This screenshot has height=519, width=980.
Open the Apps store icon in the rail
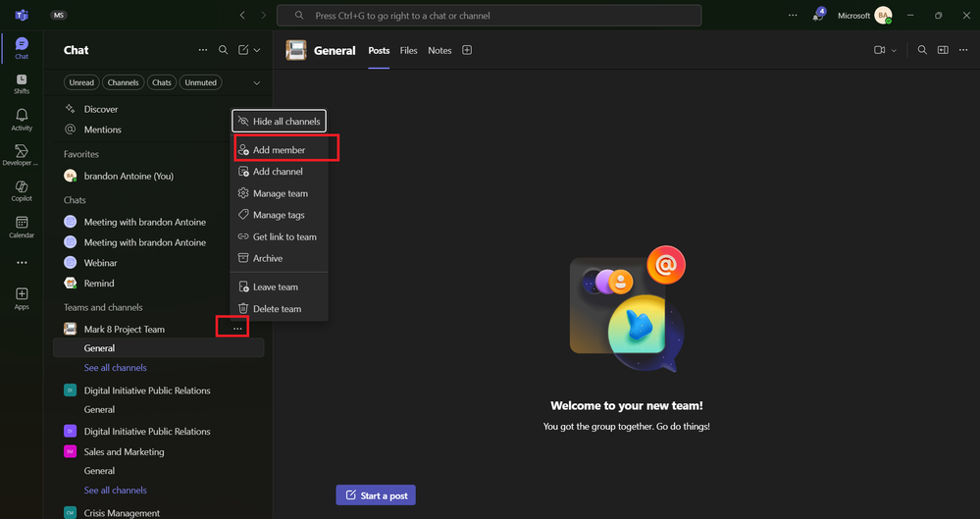coord(22,299)
